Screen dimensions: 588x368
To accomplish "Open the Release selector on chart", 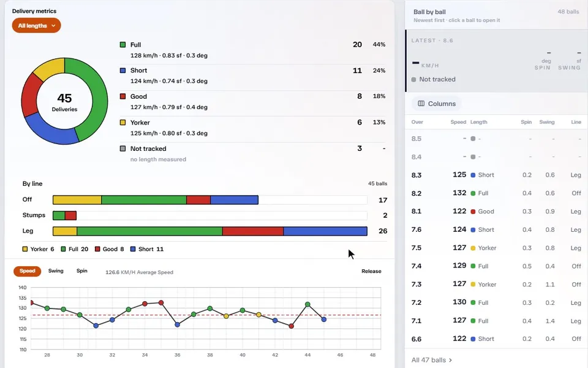I will pyautogui.click(x=371, y=271).
